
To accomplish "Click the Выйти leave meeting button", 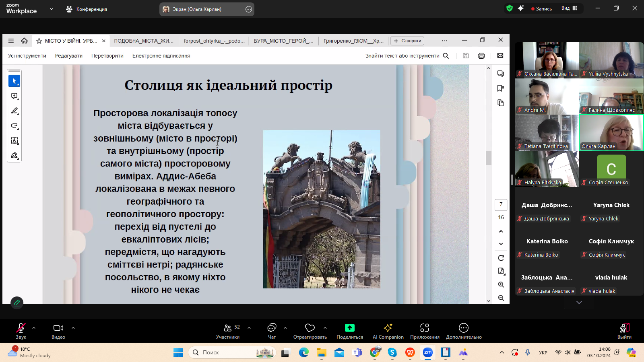I will 624,331.
